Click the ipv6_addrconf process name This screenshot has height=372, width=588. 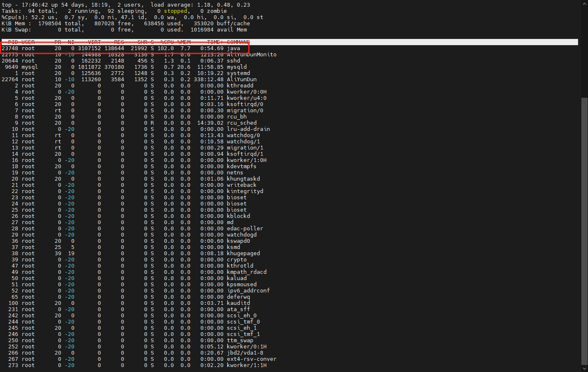248,291
